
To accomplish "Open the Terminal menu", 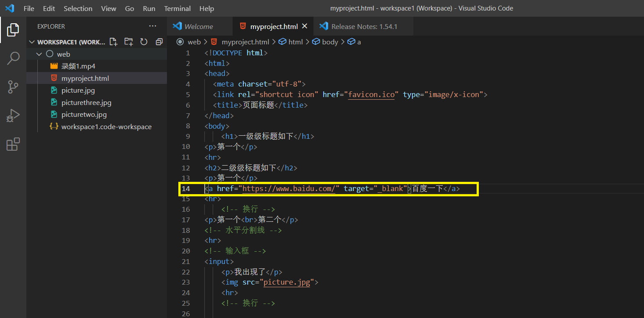I will coord(177,8).
